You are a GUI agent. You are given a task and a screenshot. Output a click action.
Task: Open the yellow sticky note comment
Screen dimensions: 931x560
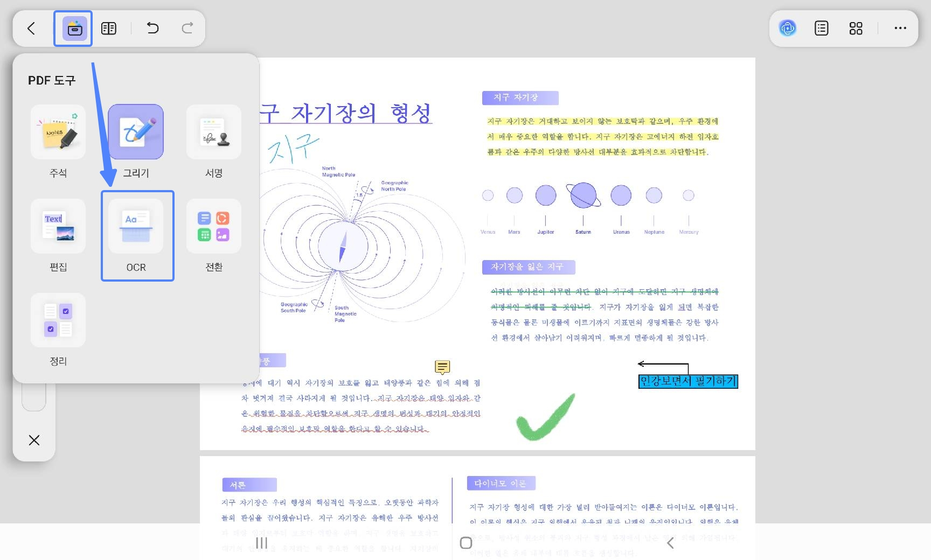click(x=442, y=367)
